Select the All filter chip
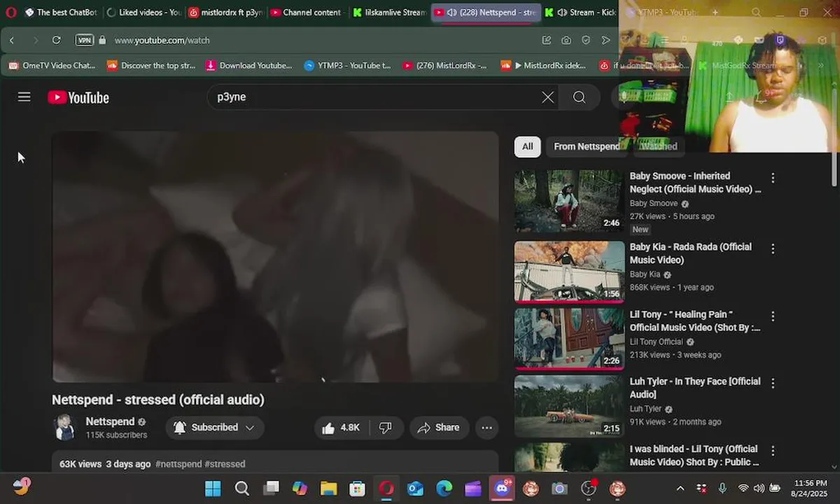The image size is (840, 504). pos(527,146)
